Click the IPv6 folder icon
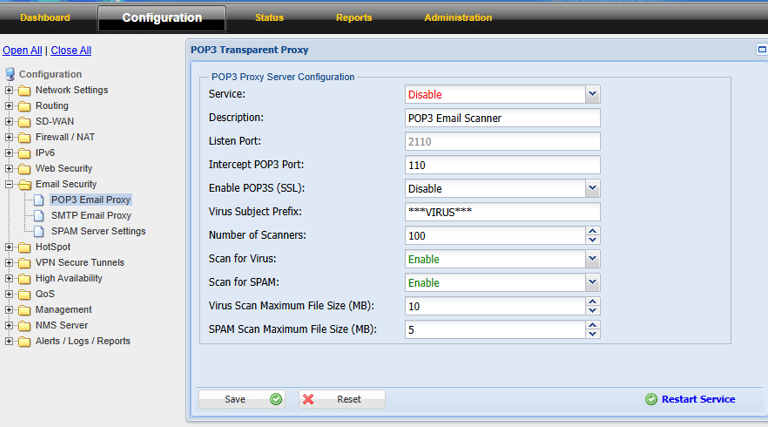Screen dimensions: 768x427 tap(24, 153)
